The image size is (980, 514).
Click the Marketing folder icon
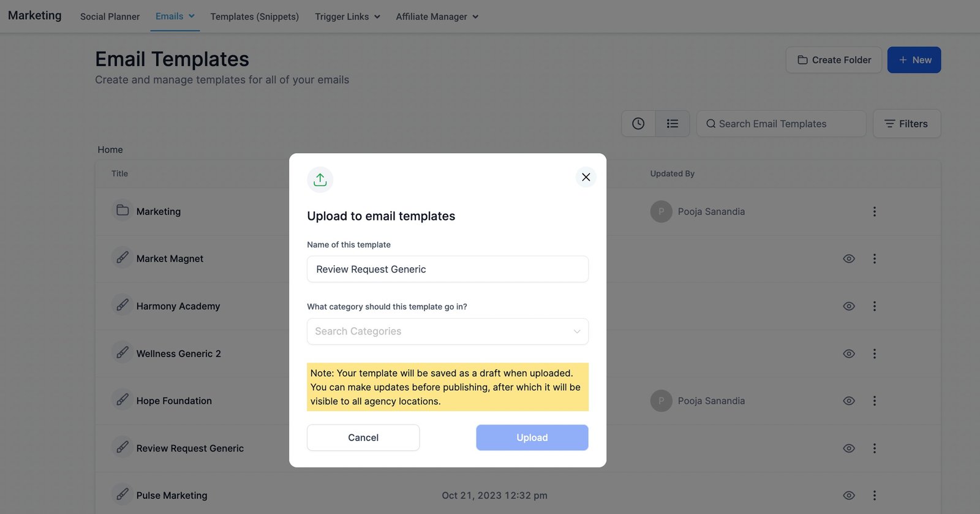[x=123, y=211]
